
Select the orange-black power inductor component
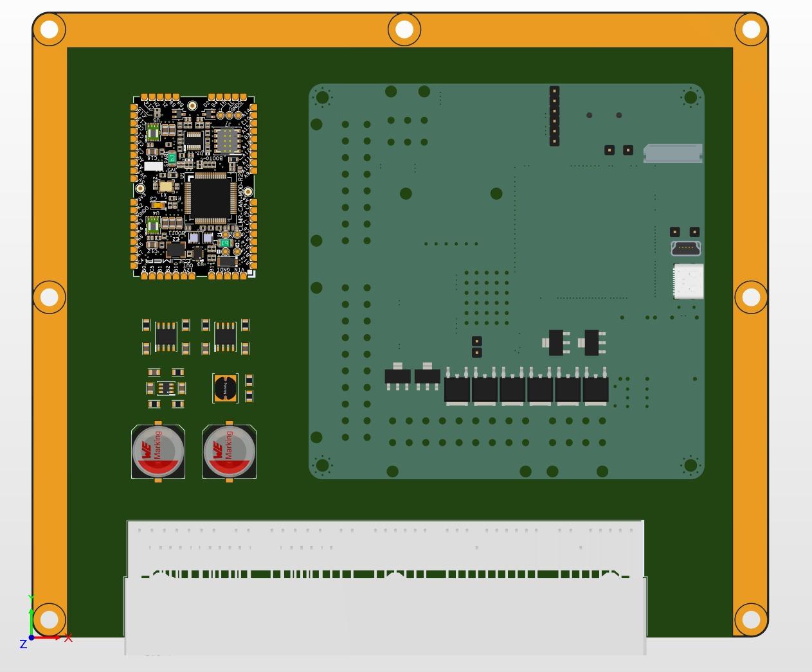[x=225, y=388]
